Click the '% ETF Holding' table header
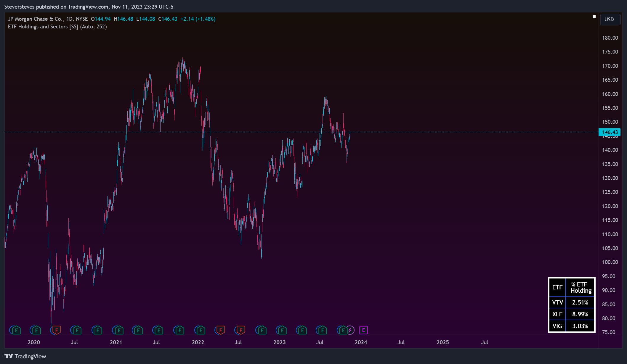Screen dimensions: 627x364 tap(580, 287)
